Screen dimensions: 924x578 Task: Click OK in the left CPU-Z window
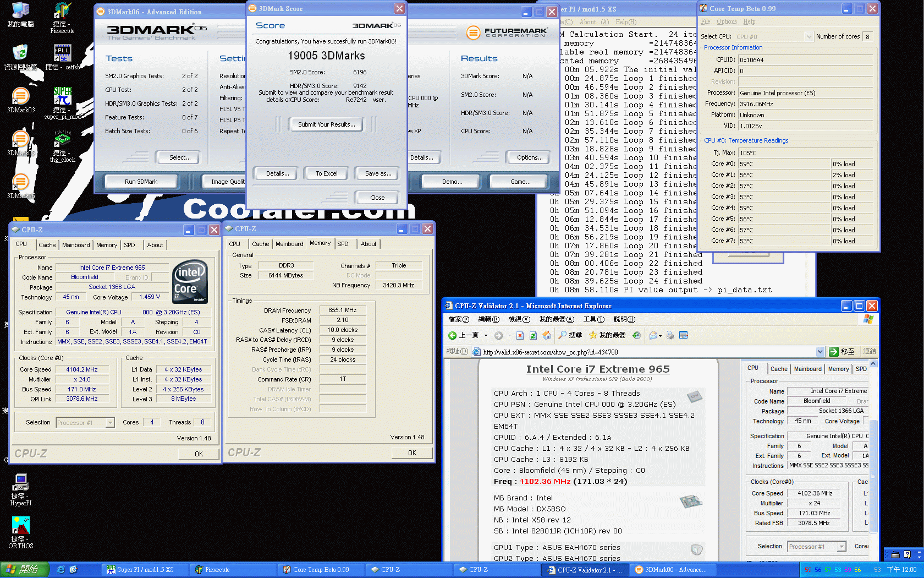[199, 454]
